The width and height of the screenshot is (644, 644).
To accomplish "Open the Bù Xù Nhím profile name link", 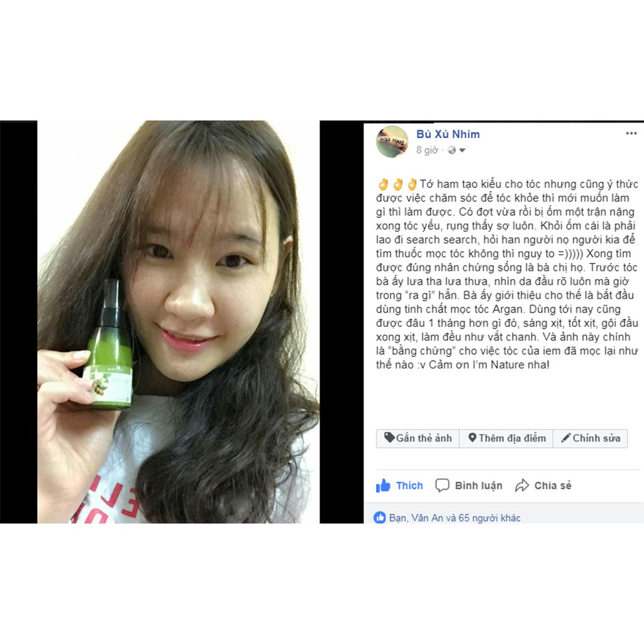I will click(x=448, y=135).
